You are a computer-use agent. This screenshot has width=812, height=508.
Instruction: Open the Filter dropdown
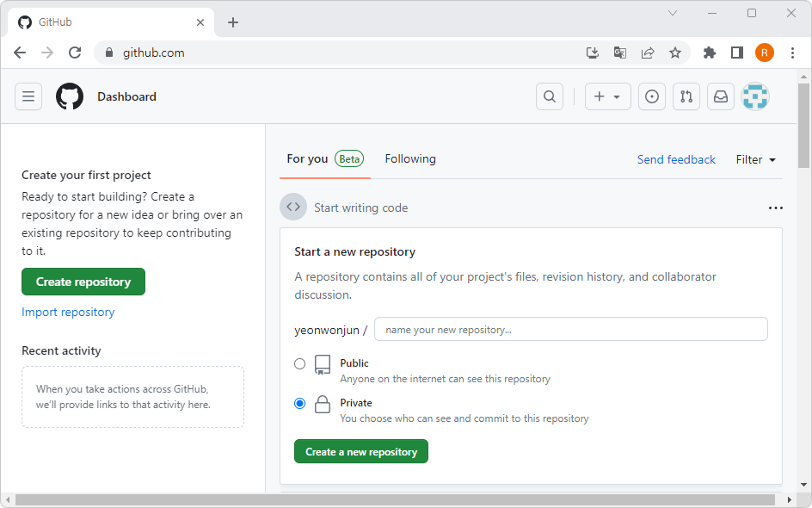pyautogui.click(x=755, y=159)
